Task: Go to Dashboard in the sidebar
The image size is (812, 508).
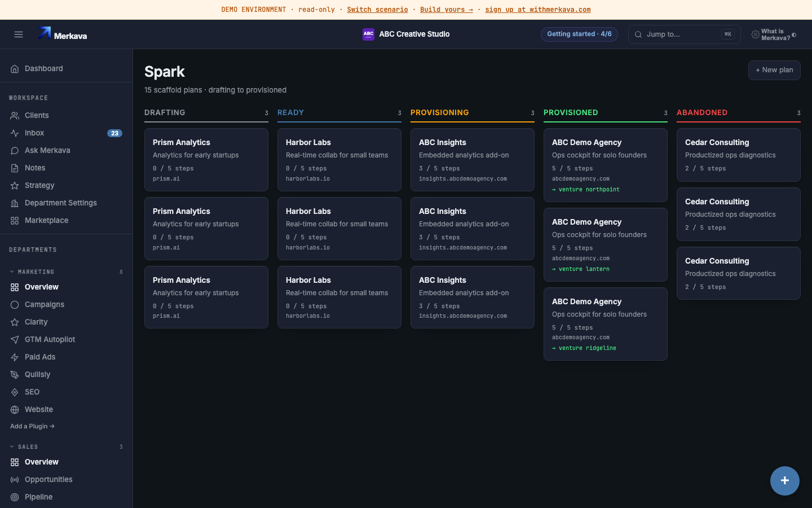Action: coord(66,69)
